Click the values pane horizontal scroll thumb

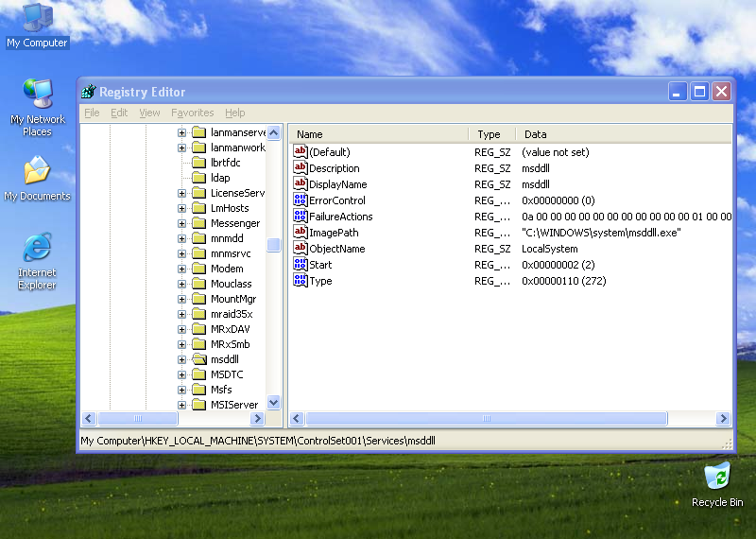[487, 418]
